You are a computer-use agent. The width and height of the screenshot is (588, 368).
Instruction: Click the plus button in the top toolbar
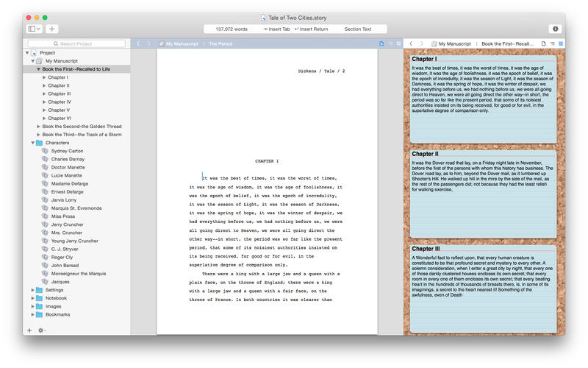click(52, 29)
